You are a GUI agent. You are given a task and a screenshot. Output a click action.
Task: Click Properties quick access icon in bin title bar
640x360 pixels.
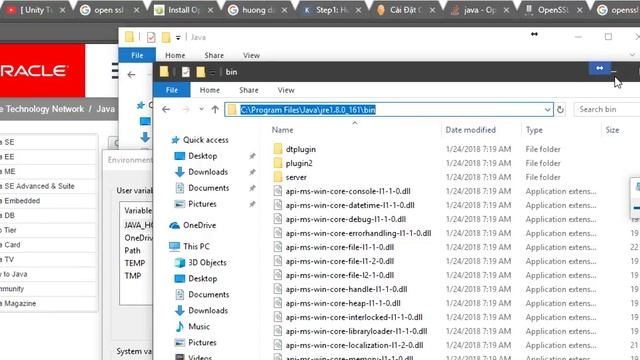(186, 72)
